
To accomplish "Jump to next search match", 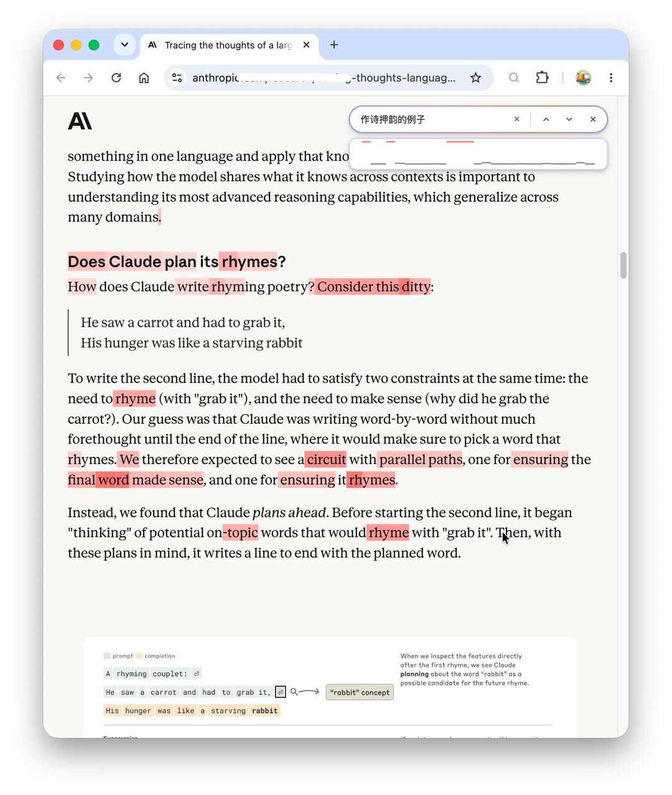I will pos(569,119).
